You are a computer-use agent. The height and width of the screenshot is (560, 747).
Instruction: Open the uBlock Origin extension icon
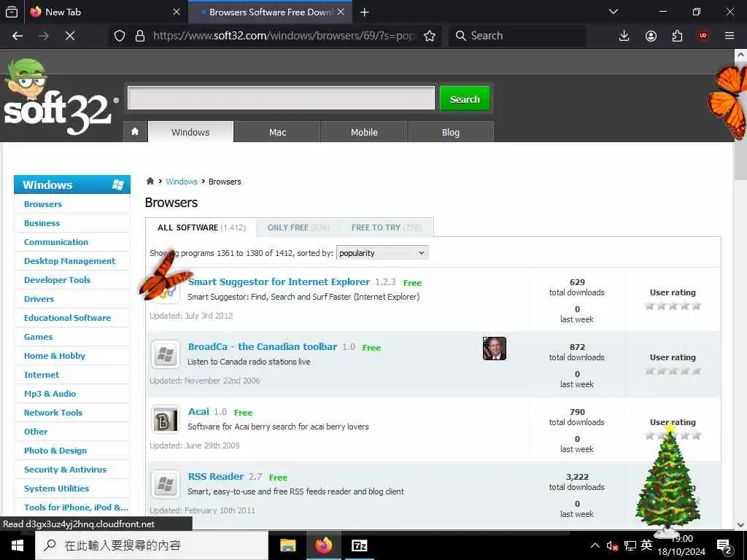coord(703,36)
